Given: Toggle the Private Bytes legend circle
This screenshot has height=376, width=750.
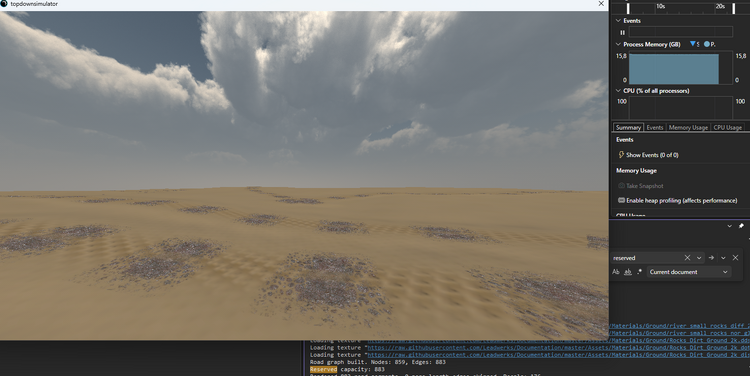Looking at the screenshot, I should [707, 44].
